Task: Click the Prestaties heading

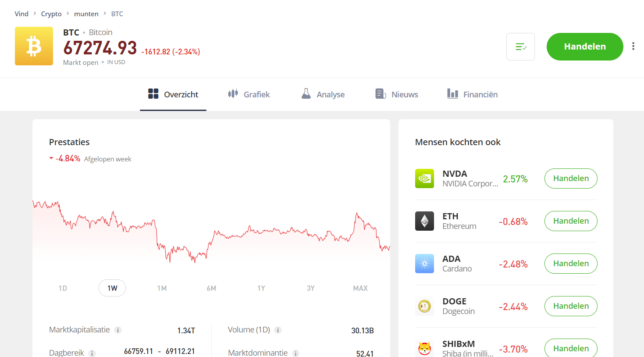Action: 69,142
